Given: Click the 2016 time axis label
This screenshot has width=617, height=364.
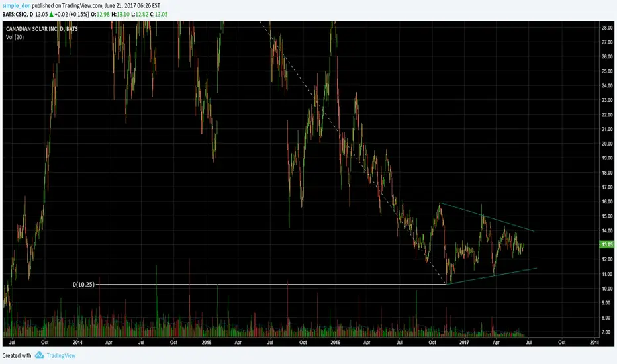Looking at the screenshot, I should click(335, 342).
